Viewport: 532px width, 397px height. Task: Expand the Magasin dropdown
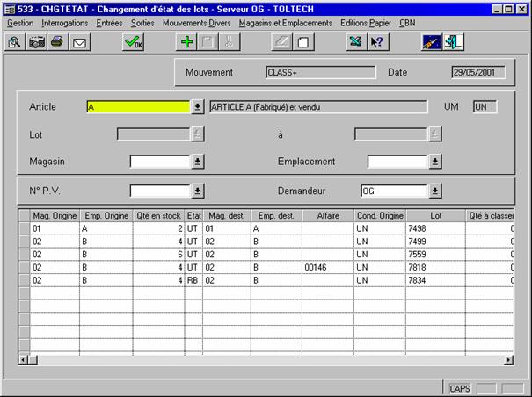point(198,162)
